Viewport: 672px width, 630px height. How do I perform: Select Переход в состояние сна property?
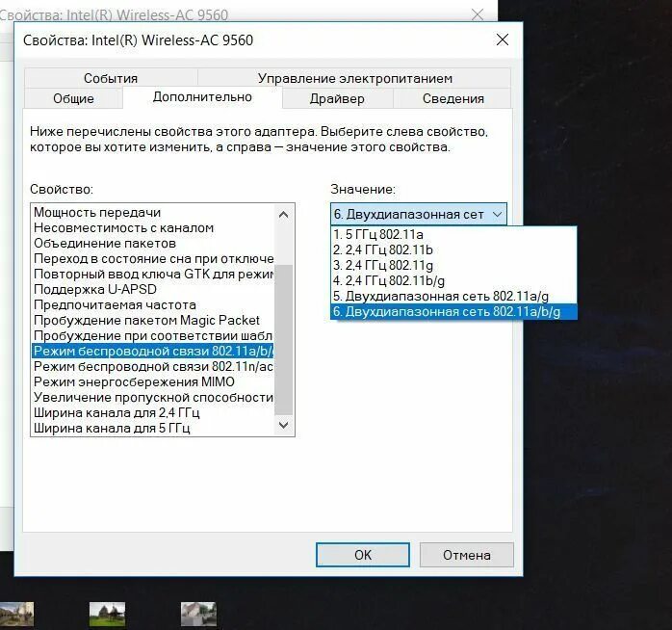(152, 258)
